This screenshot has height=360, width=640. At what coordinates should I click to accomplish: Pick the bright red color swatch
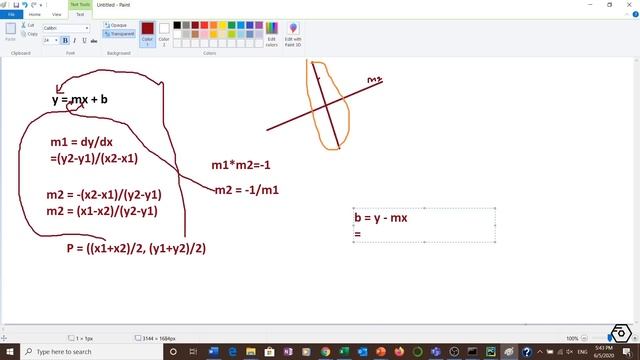204,25
